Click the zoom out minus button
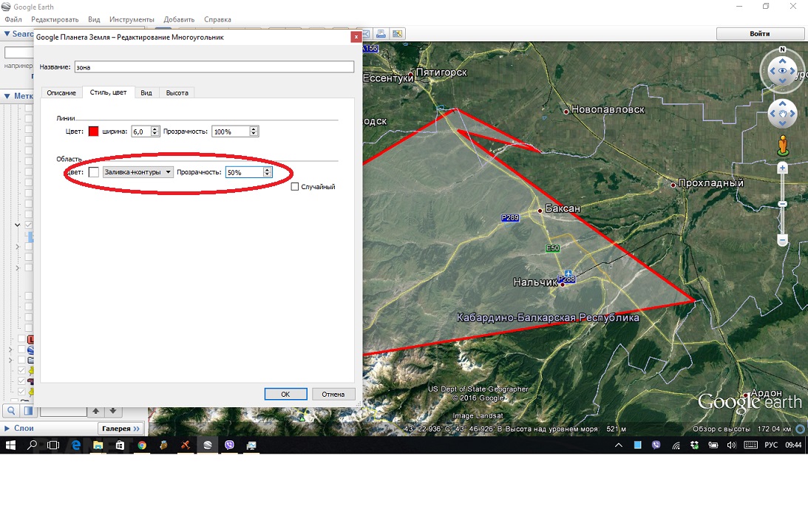Image resolution: width=808 pixels, height=532 pixels. 783,239
